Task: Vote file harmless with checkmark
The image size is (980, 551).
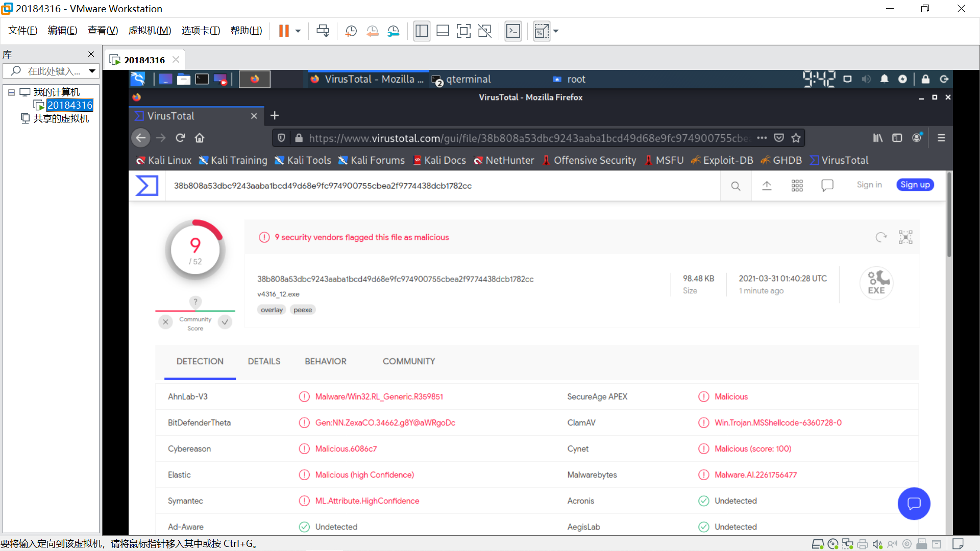Action: click(225, 322)
